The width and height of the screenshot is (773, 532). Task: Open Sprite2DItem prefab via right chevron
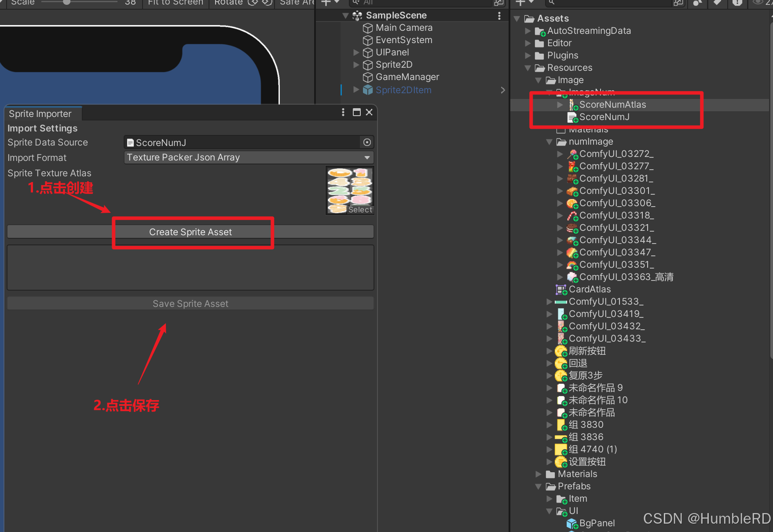click(503, 90)
